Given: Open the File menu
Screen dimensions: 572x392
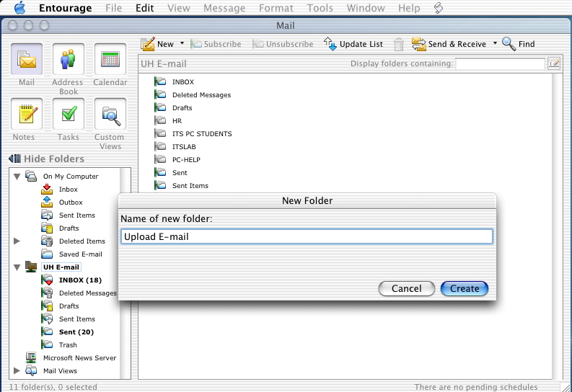Looking at the screenshot, I should 113,8.
